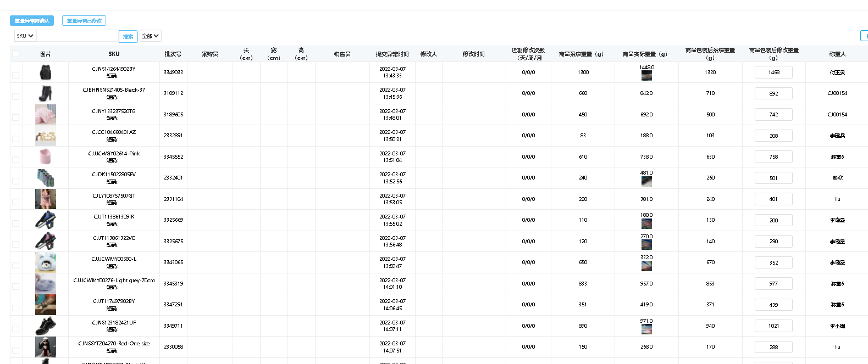Click the cat-shaped pet bed thumbnail
This screenshot has height=364, width=868.
[x=46, y=262]
